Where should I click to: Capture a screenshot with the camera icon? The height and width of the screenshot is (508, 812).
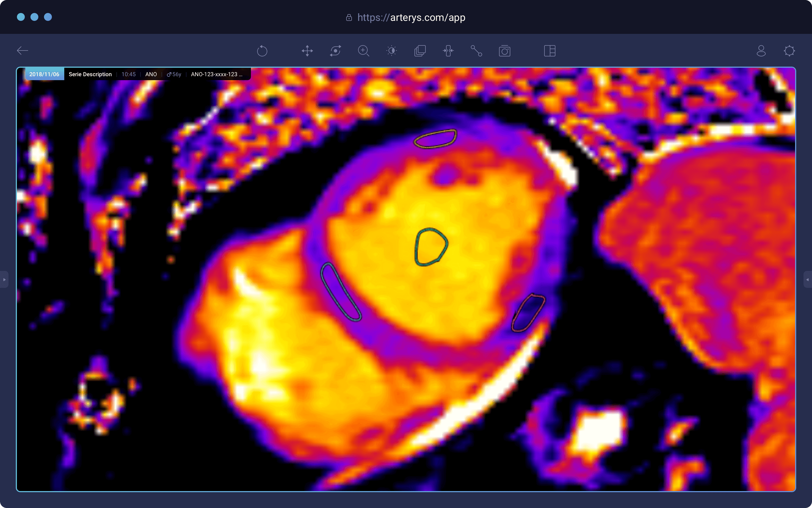[x=504, y=51]
